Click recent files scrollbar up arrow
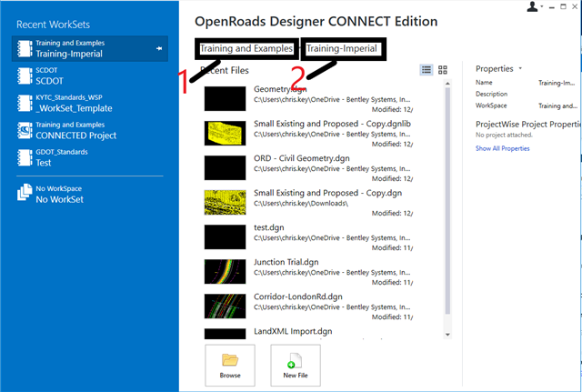This screenshot has width=582, height=392. click(447, 83)
